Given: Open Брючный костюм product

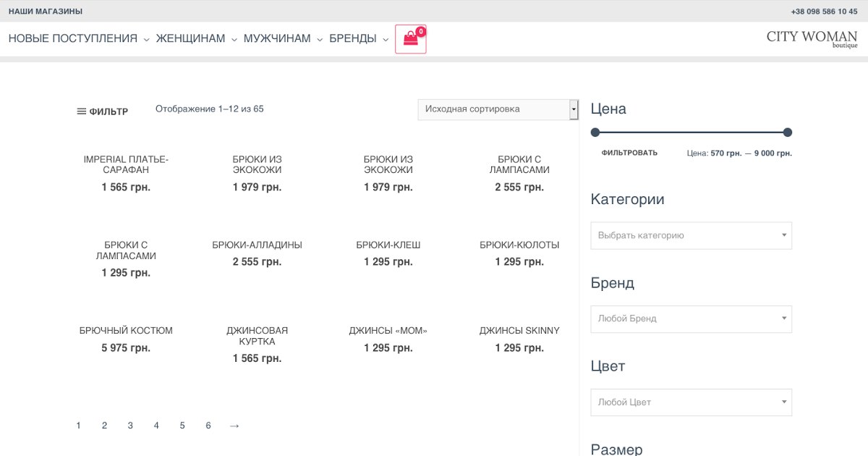Looking at the screenshot, I should [126, 331].
